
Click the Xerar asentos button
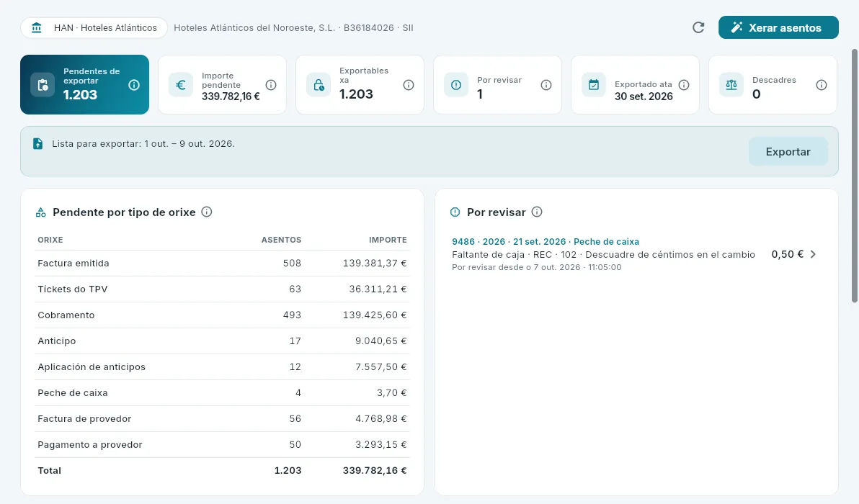click(x=778, y=27)
